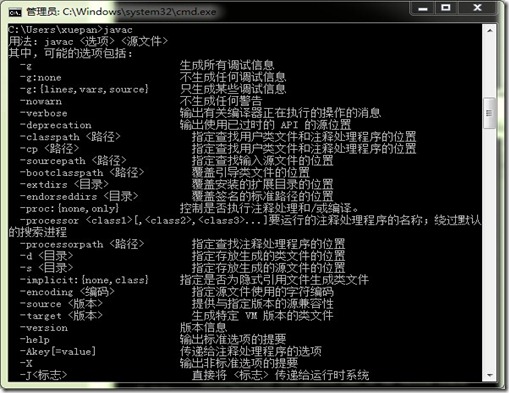The height and width of the screenshot is (393, 509).
Task: Click the -encoding option text
Action: coord(67,292)
